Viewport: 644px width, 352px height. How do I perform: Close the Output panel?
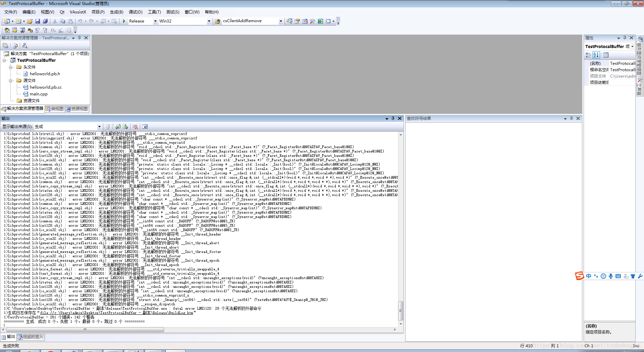[x=399, y=118]
